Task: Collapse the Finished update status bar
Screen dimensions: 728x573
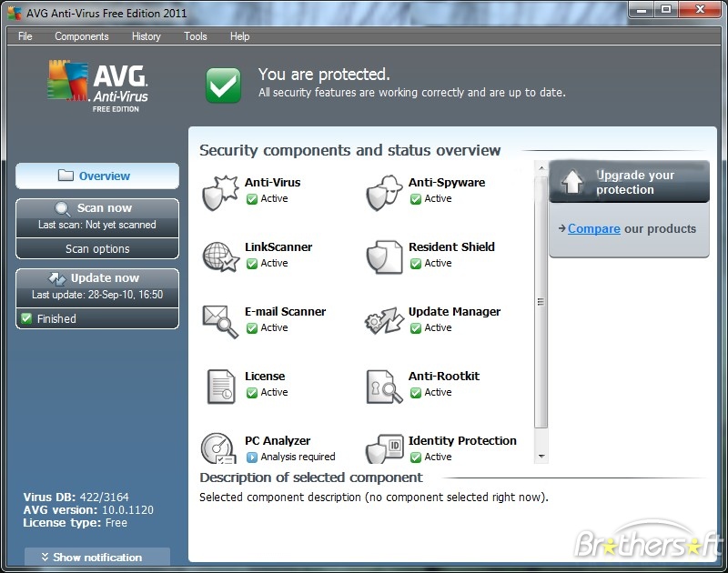Action: pyautogui.click(x=96, y=318)
